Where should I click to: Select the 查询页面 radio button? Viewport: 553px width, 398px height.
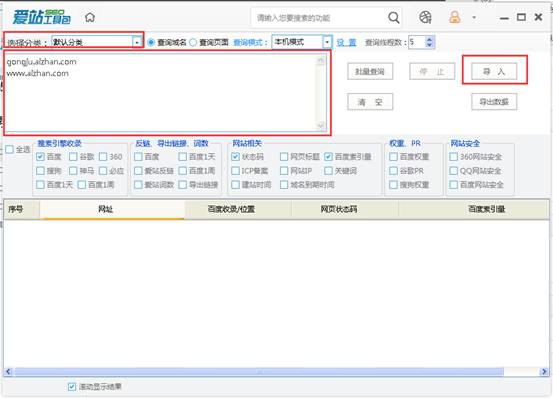tap(193, 42)
